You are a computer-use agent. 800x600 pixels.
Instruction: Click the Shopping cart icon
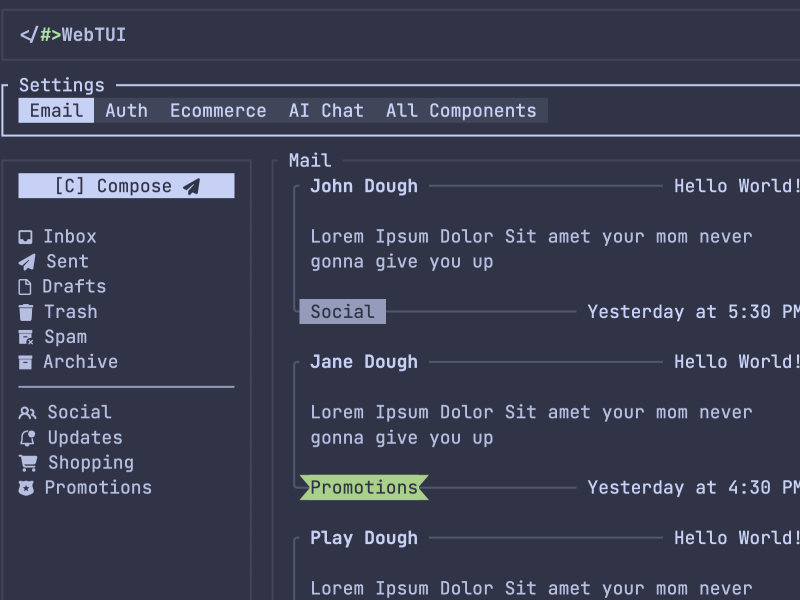coord(28,463)
